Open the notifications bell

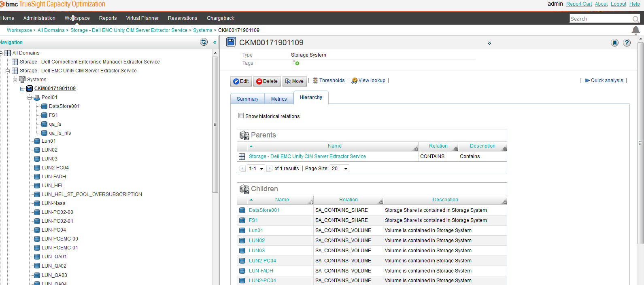(x=635, y=30)
